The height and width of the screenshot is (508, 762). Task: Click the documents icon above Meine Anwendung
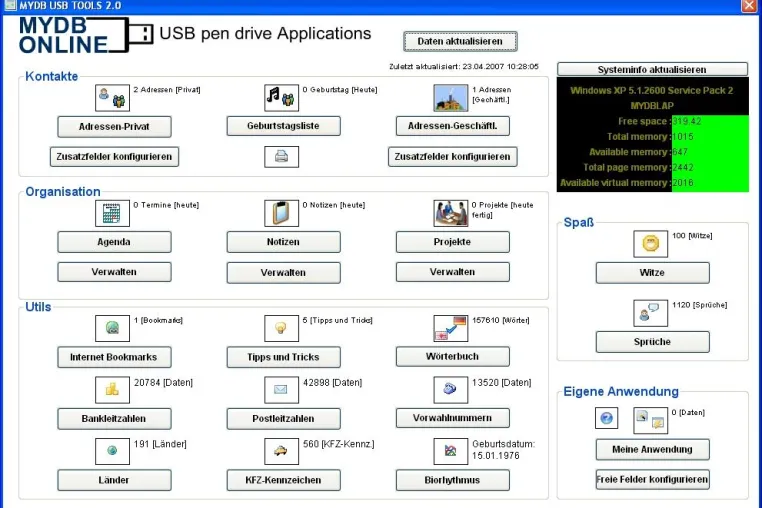651,420
